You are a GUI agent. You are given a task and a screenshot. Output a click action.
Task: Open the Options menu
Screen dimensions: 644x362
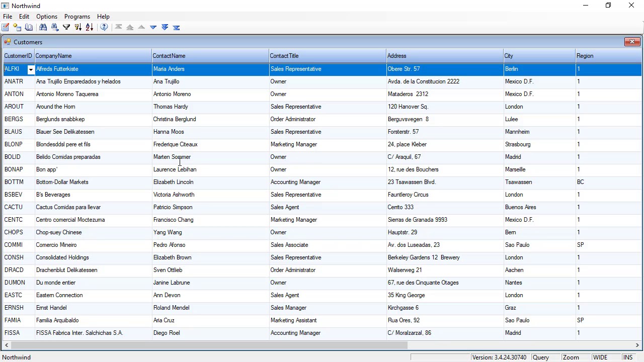tap(47, 17)
